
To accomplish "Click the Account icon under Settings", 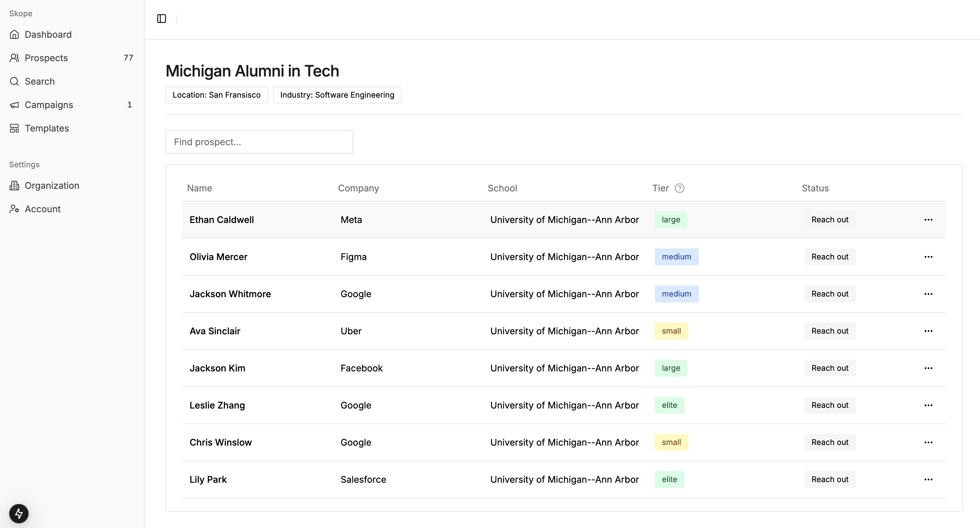I will pyautogui.click(x=14, y=209).
